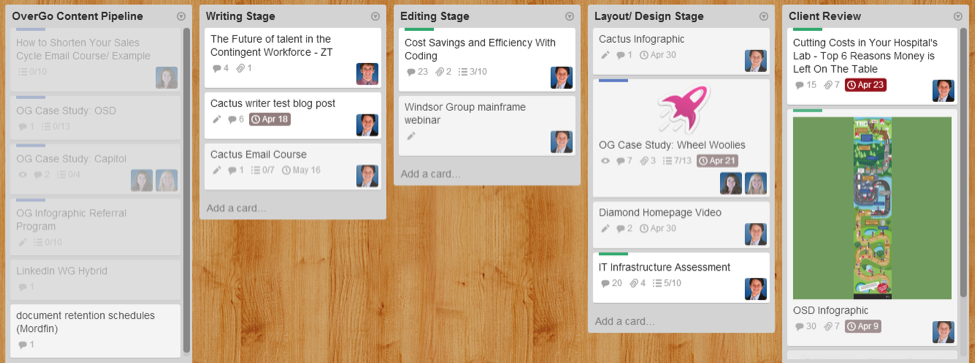Open the OSD Infographic cover image

872,208
